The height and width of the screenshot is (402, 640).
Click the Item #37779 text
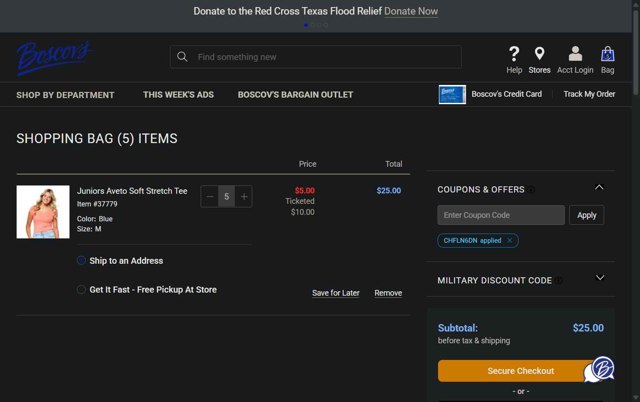click(x=97, y=204)
